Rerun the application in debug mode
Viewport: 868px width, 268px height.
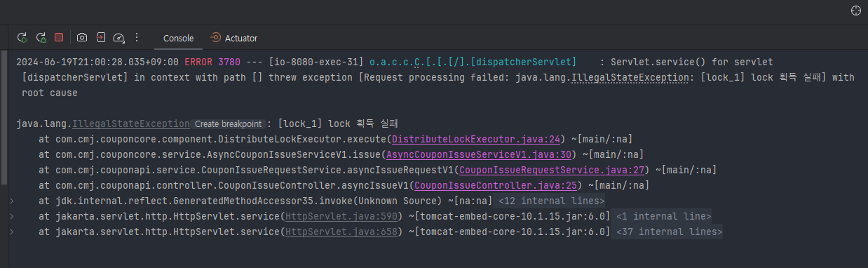[41, 37]
